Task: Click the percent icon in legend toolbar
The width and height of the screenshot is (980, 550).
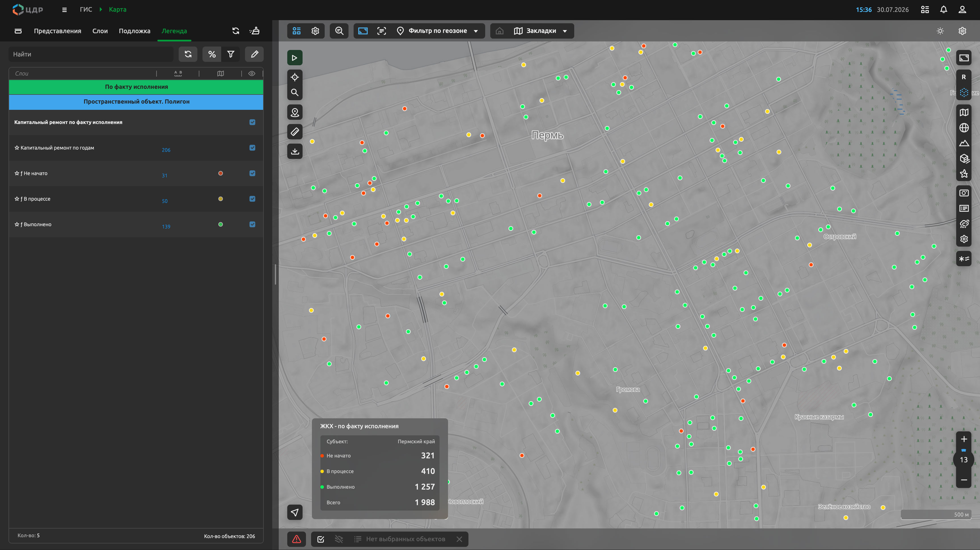Action: coord(212,54)
